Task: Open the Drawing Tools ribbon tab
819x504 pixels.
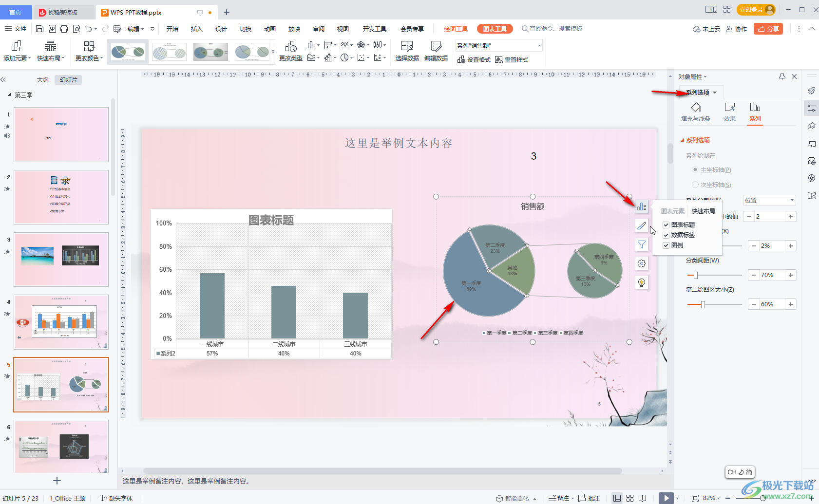Action: coord(456,29)
